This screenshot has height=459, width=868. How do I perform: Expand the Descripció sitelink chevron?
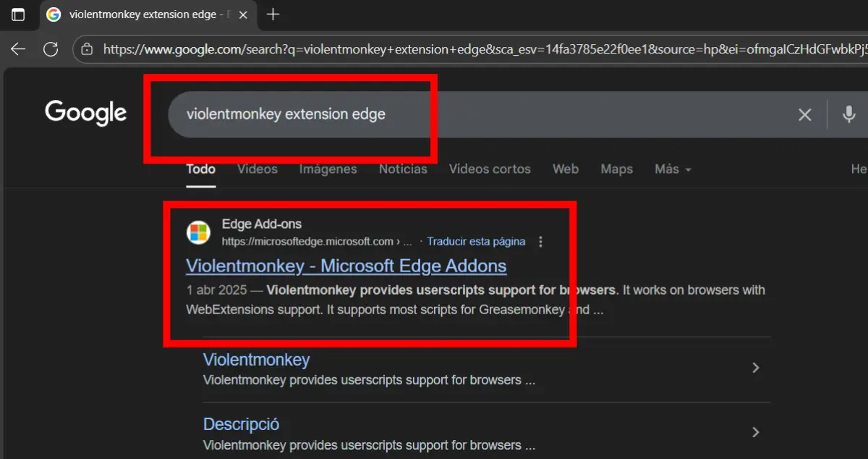click(755, 432)
